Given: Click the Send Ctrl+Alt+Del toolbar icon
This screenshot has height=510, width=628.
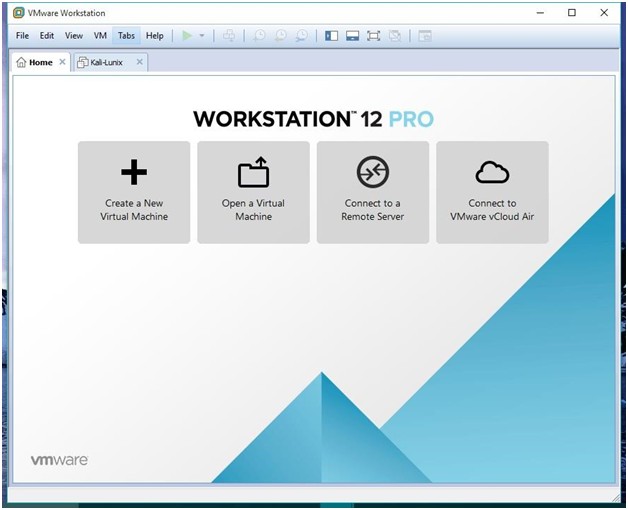Looking at the screenshot, I should (x=229, y=36).
